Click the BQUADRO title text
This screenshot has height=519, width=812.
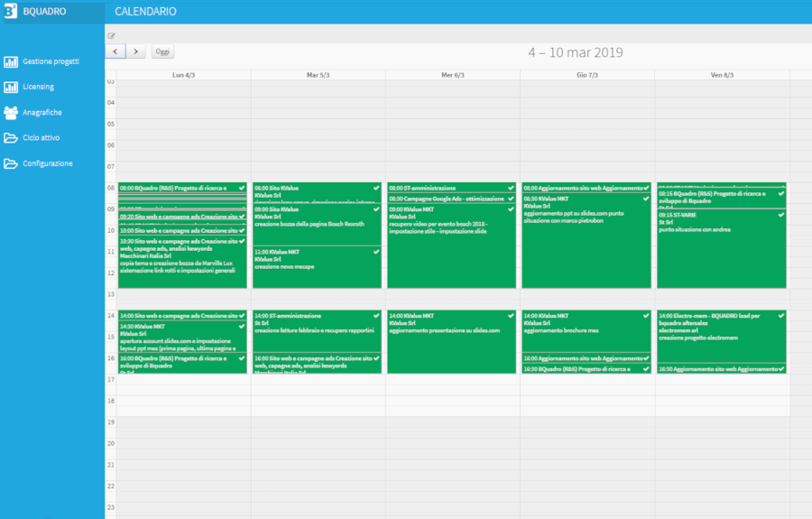(44, 11)
